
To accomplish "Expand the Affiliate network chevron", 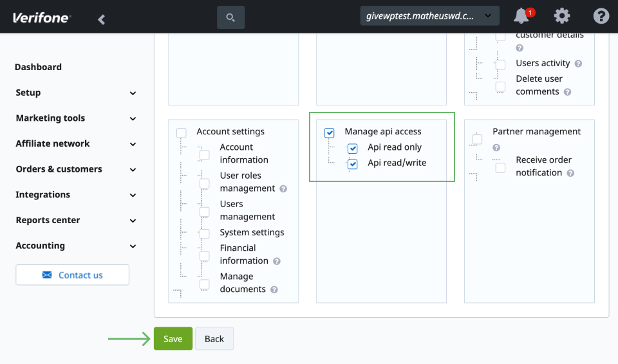I will pyautogui.click(x=133, y=144).
